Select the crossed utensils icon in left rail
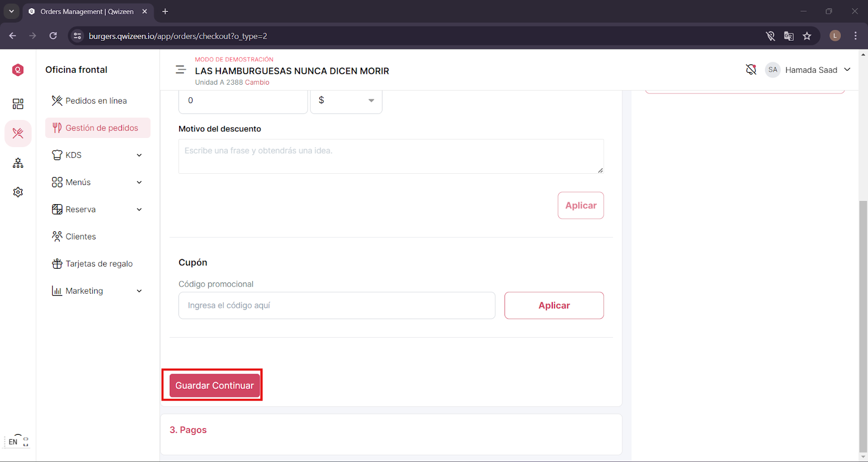 tap(18, 134)
